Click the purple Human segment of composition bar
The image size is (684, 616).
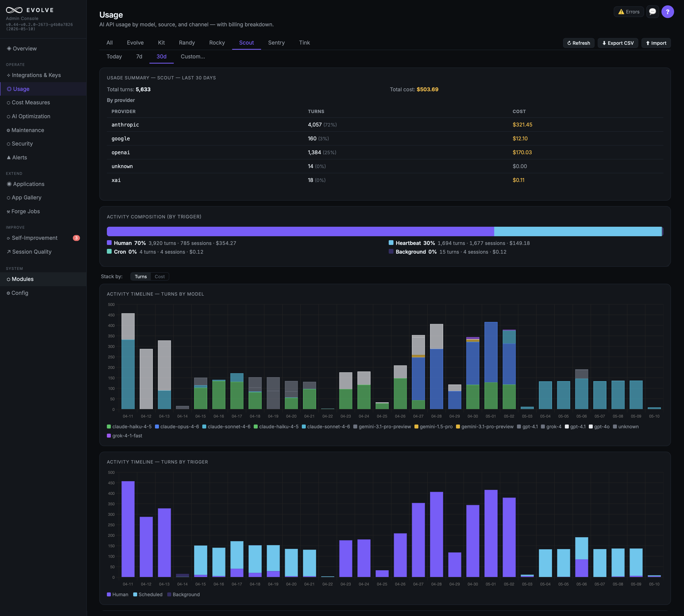pos(300,231)
